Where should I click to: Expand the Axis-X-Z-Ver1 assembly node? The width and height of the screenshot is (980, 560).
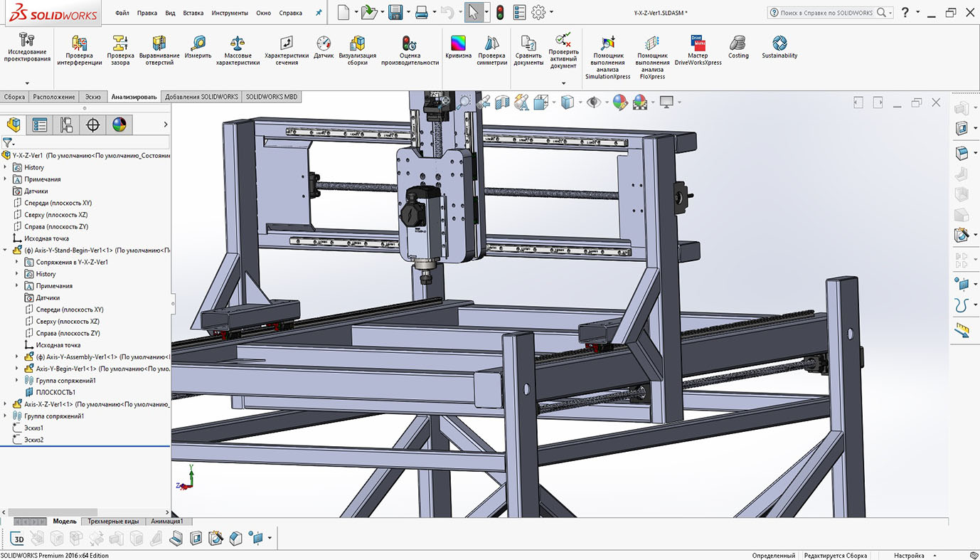pos(6,404)
